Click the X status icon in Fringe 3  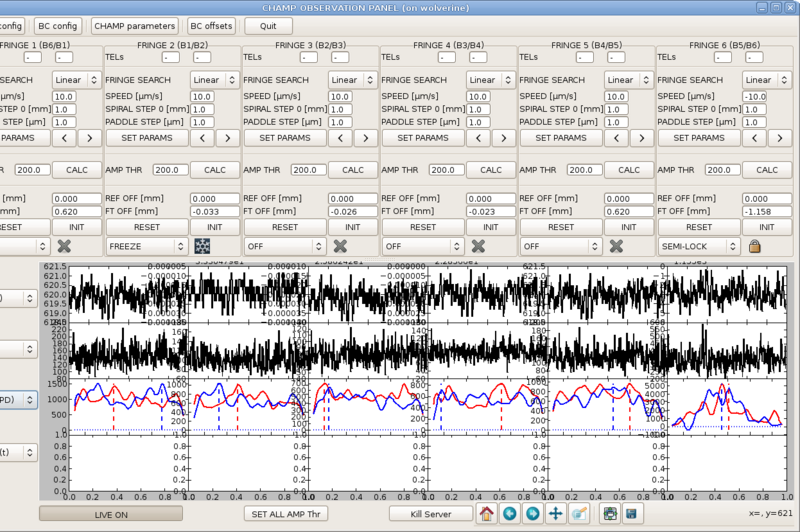[x=340, y=246]
